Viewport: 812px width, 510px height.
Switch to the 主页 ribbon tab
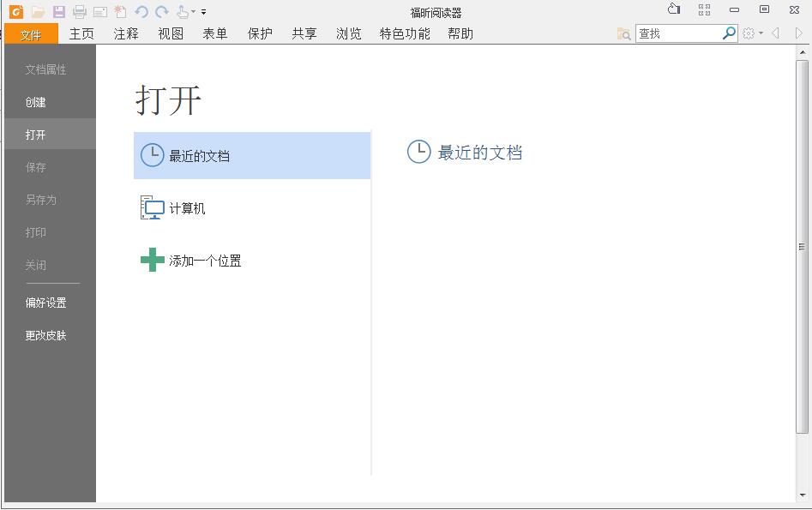81,34
